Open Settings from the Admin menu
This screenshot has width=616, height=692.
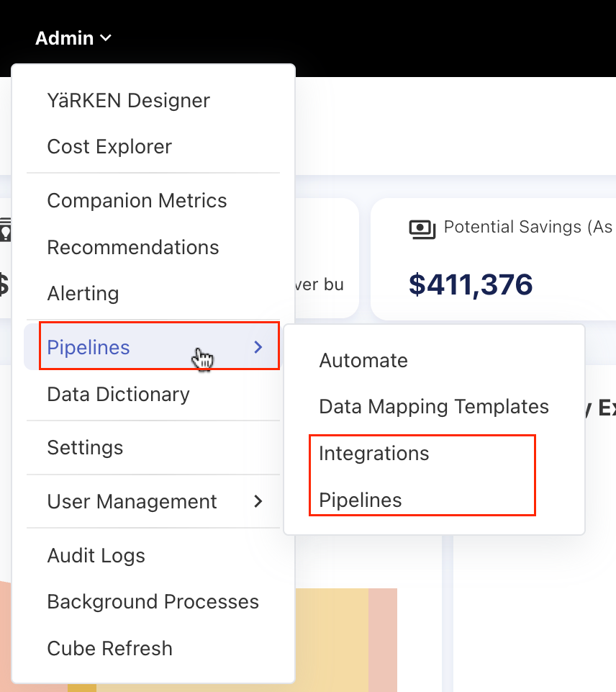[x=85, y=447]
